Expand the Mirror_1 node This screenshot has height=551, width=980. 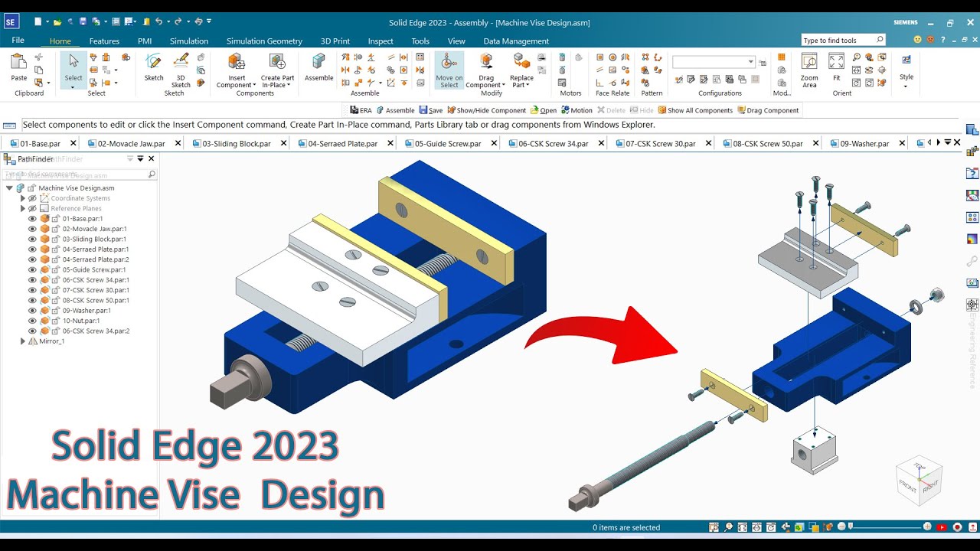pos(22,341)
